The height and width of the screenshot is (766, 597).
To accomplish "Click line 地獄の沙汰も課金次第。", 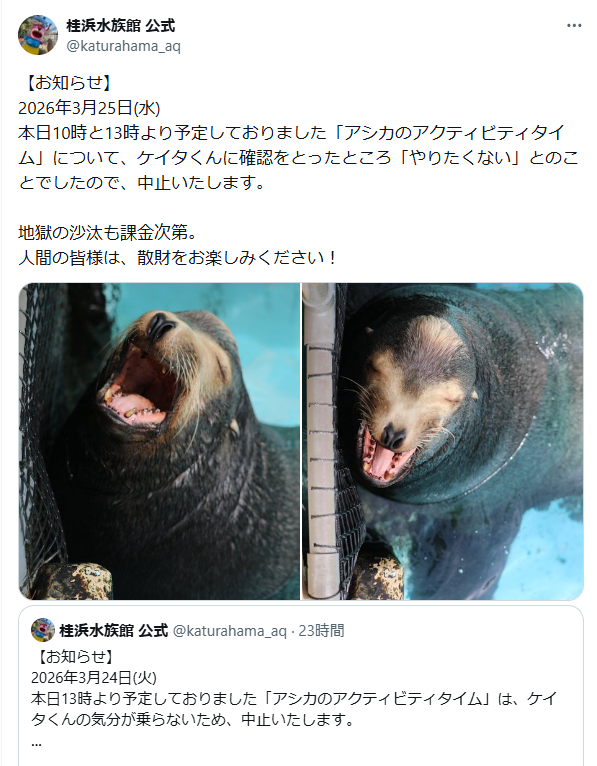I will [108, 233].
